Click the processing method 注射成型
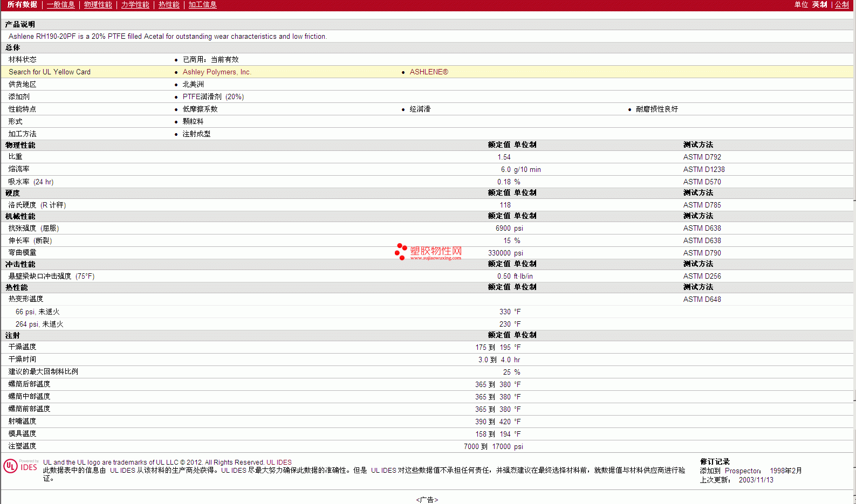856x504 pixels. 196,134
